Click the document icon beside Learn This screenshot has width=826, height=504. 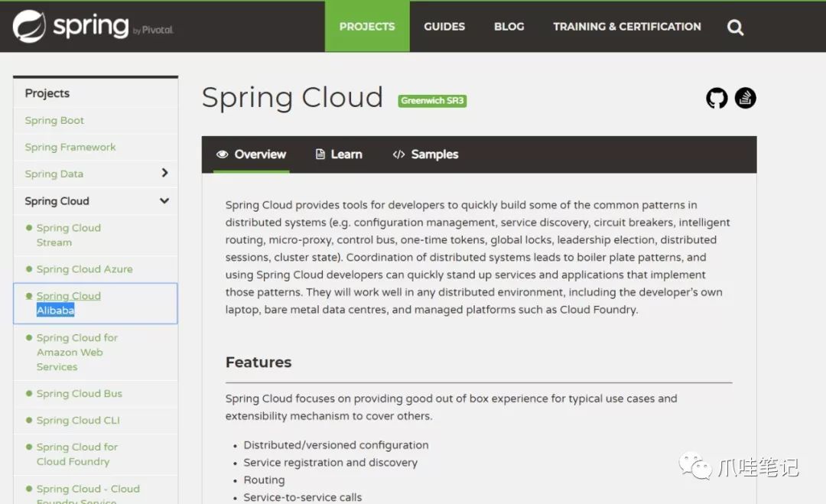pyautogui.click(x=320, y=154)
